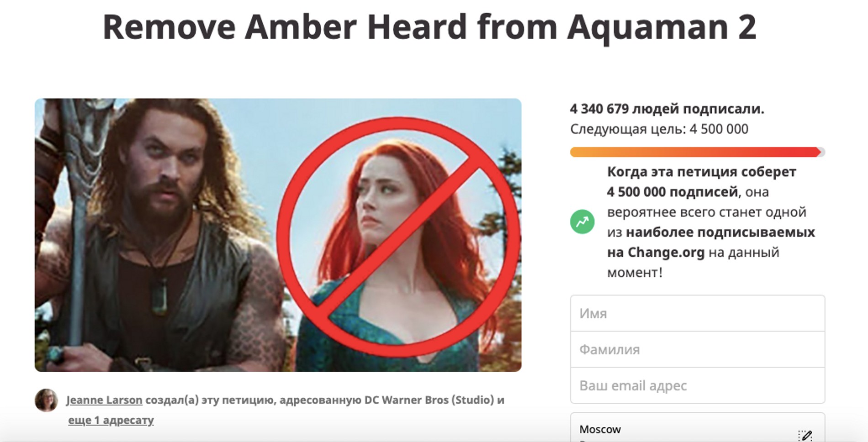Click the bold '4 500 000 подписей' text
Image resolution: width=868 pixels, height=442 pixels.
pyautogui.click(x=672, y=192)
